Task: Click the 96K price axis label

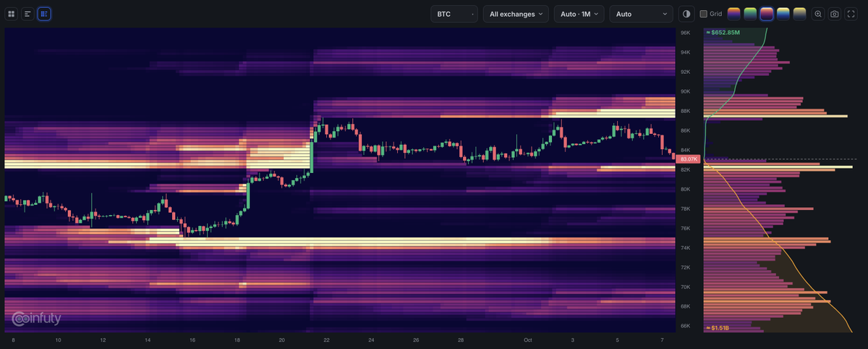Action: tap(685, 33)
